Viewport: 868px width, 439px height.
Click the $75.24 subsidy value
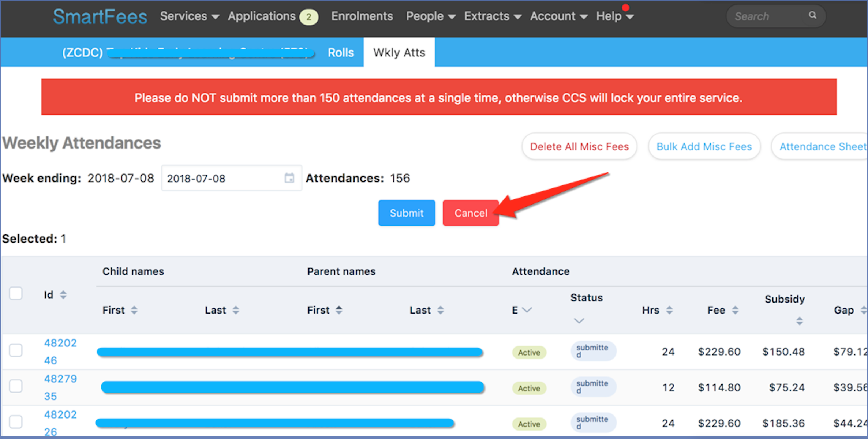pyautogui.click(x=787, y=387)
